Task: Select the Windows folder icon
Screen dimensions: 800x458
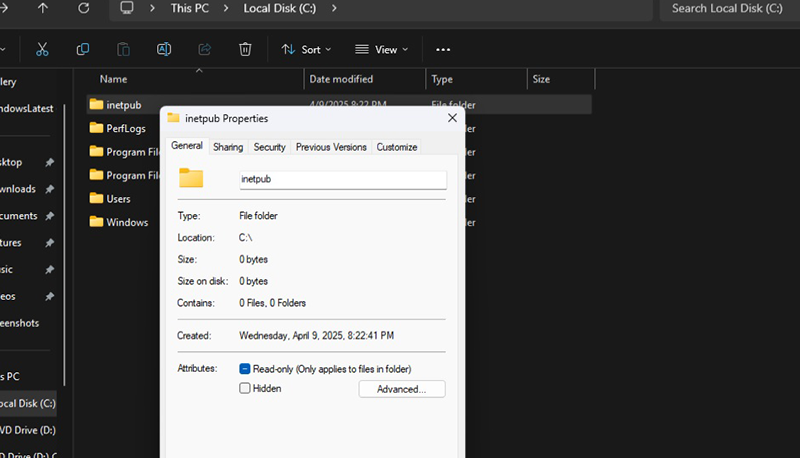Action: [97, 222]
